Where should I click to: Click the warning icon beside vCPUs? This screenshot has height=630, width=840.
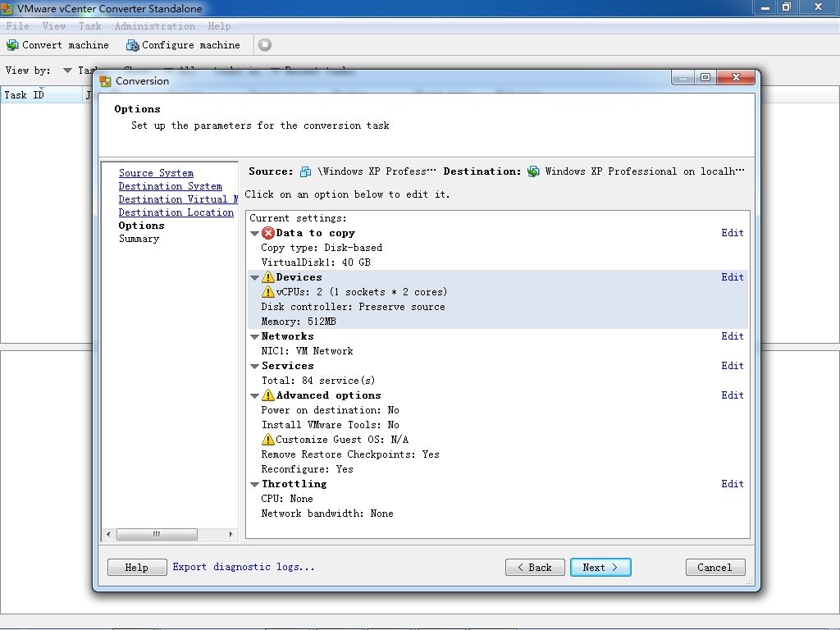click(268, 292)
